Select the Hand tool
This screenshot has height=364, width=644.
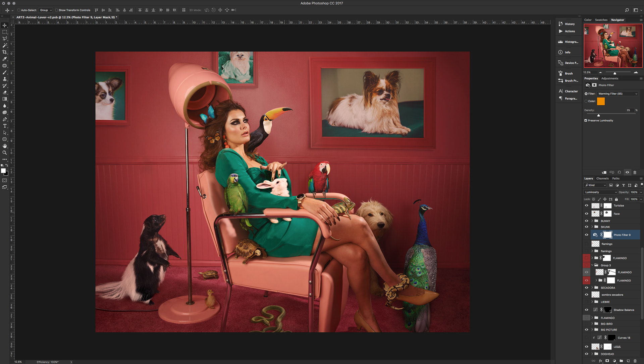tap(5, 146)
